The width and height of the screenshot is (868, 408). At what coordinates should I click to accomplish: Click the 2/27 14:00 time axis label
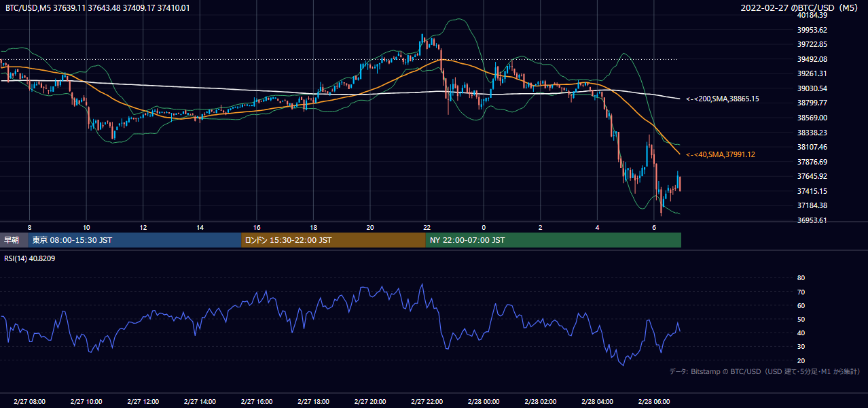tap(200, 401)
